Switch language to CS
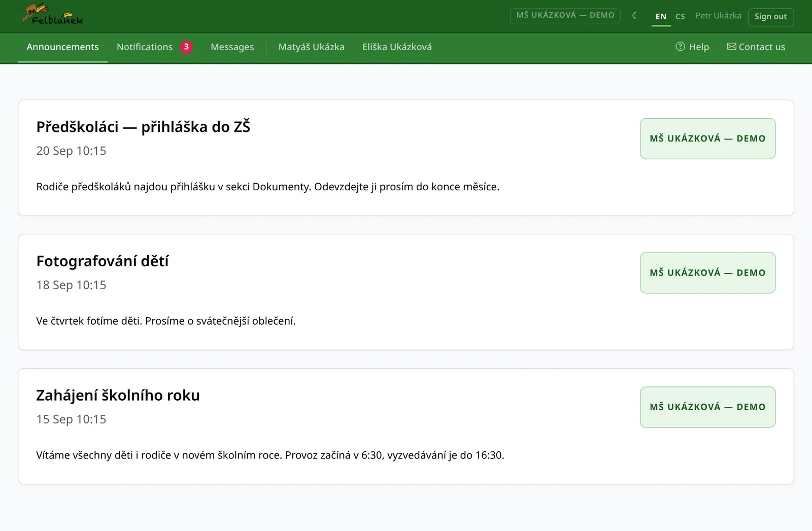The image size is (812, 531). click(680, 16)
